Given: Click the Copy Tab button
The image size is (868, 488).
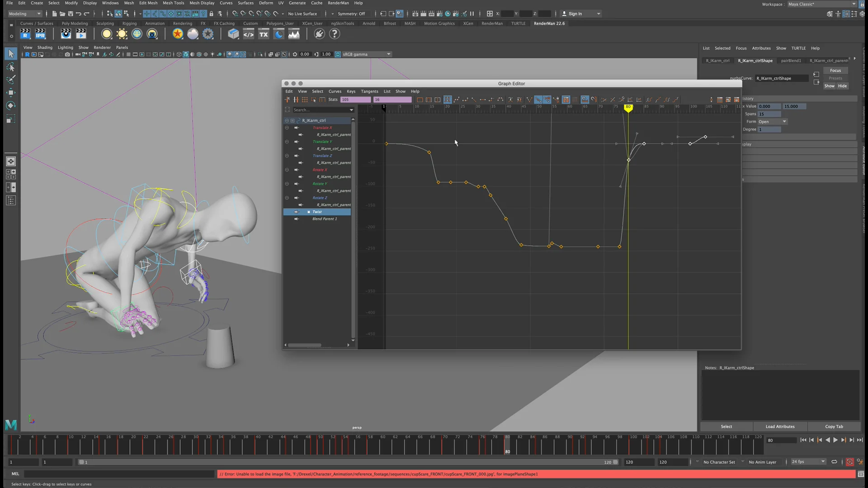Looking at the screenshot, I should [x=833, y=427].
